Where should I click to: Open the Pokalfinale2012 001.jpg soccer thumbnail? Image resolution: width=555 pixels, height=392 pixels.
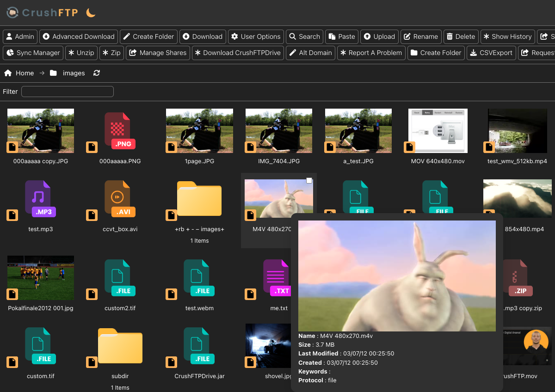click(x=41, y=278)
